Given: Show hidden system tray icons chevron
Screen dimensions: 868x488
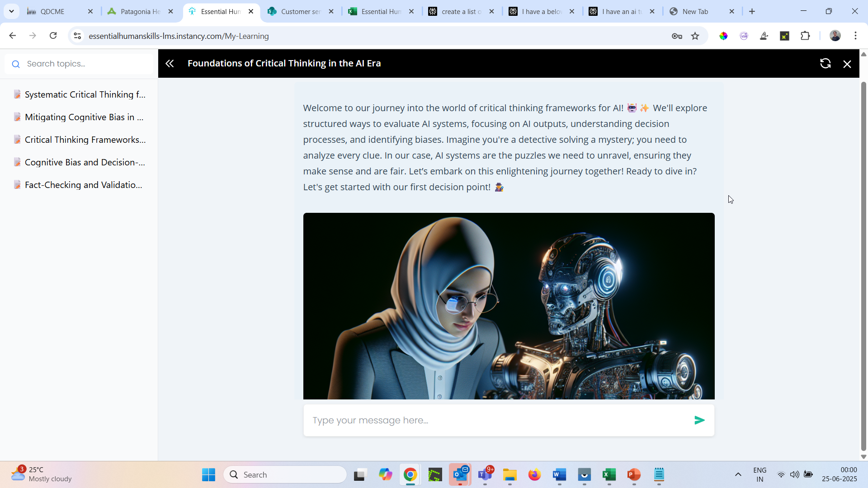Looking at the screenshot, I should [738, 474].
